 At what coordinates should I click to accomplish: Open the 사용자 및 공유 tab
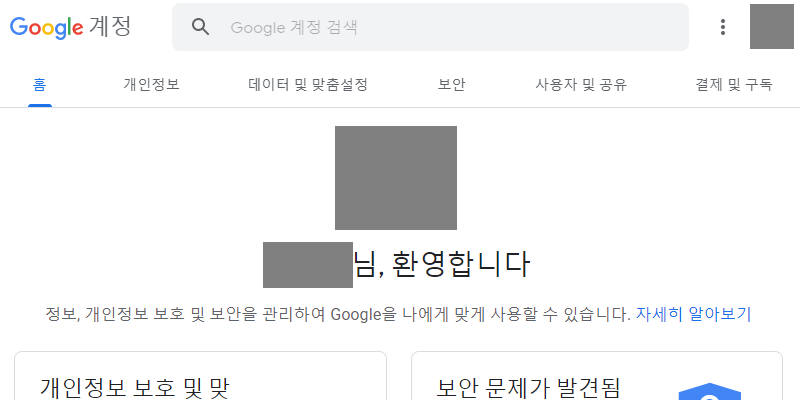click(581, 84)
